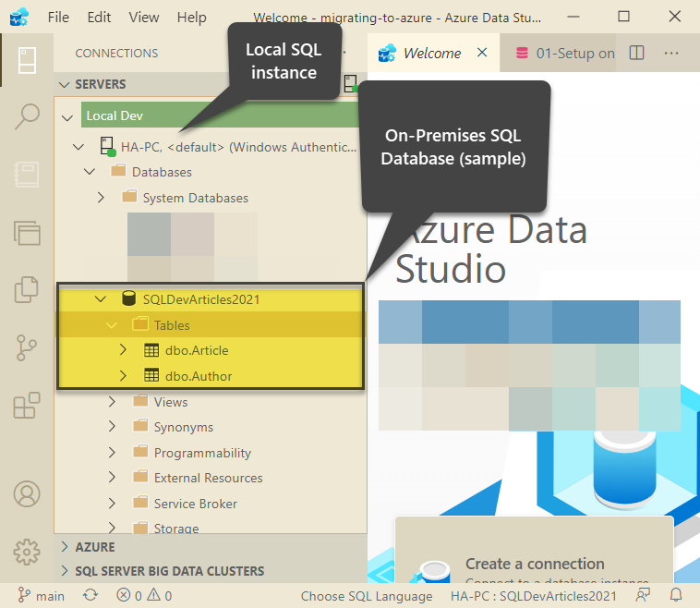
Task: Click the HA-PC : SQLDevArticles2021 connection status
Action: [x=534, y=596]
